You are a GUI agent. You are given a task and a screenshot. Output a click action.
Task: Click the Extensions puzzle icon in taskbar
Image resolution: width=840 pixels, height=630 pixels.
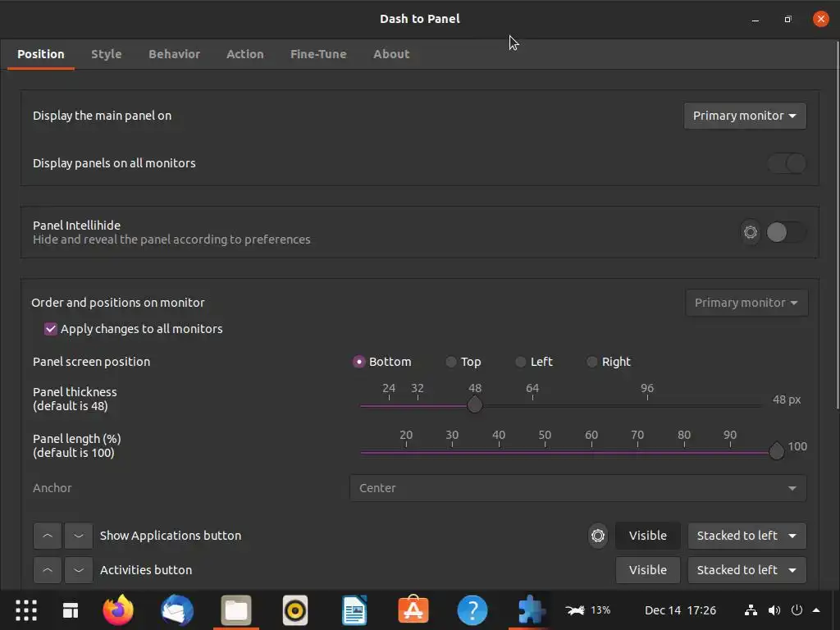click(532, 610)
